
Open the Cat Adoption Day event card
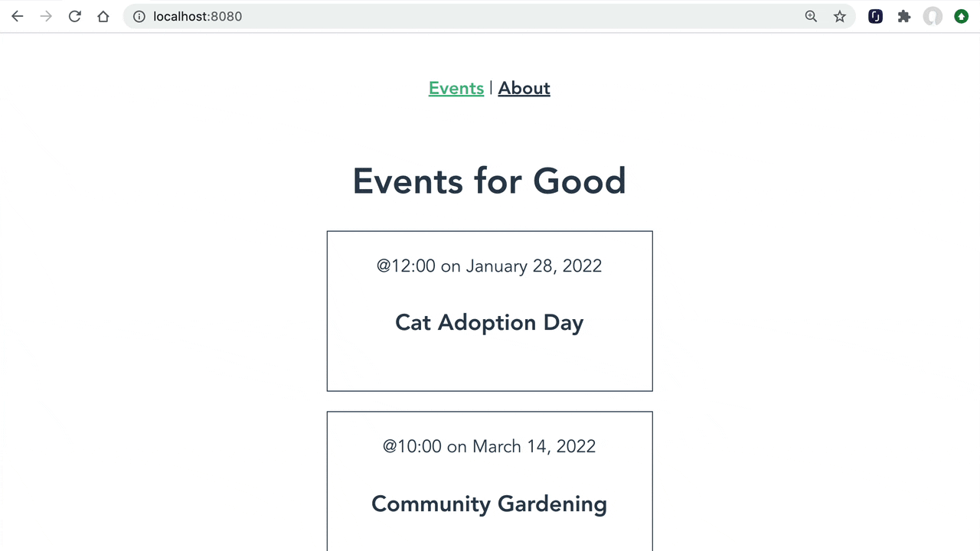[490, 311]
